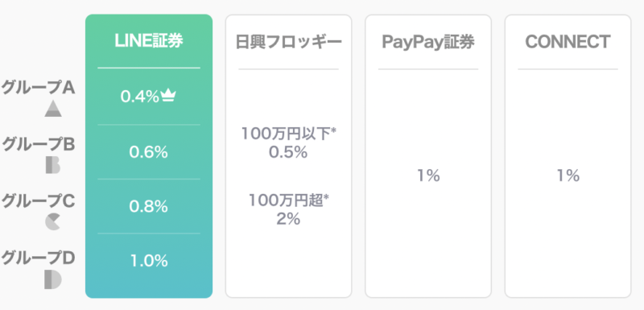Click the グループC row label
The image size is (644, 310).
click(38, 200)
